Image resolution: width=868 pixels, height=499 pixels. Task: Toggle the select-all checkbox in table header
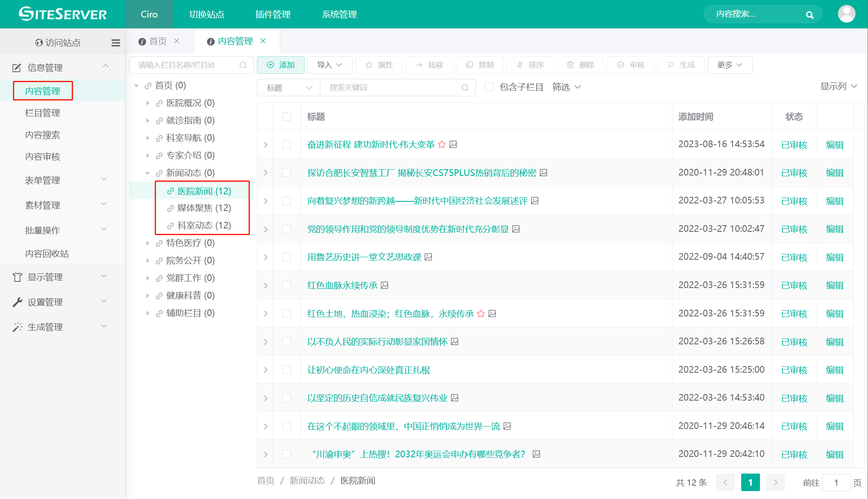287,117
